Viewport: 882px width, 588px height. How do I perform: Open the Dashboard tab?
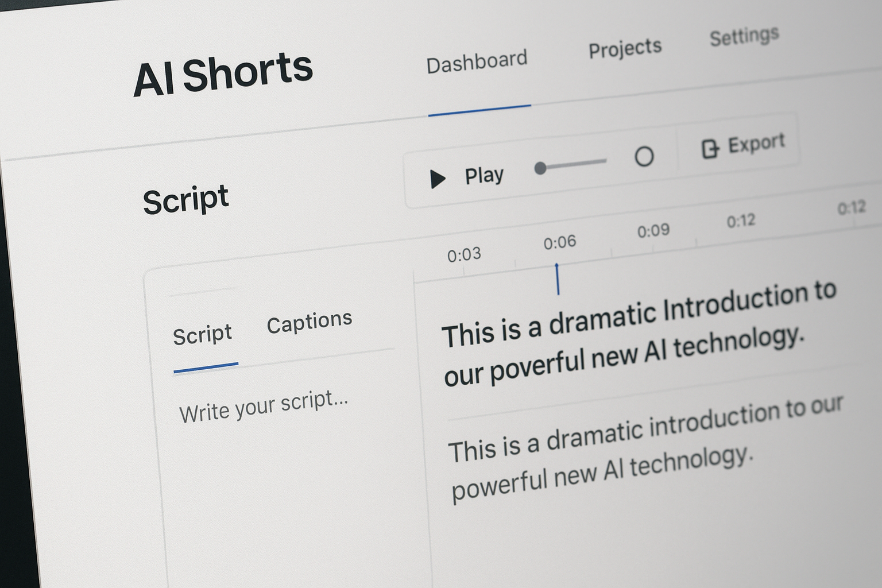pyautogui.click(x=477, y=62)
